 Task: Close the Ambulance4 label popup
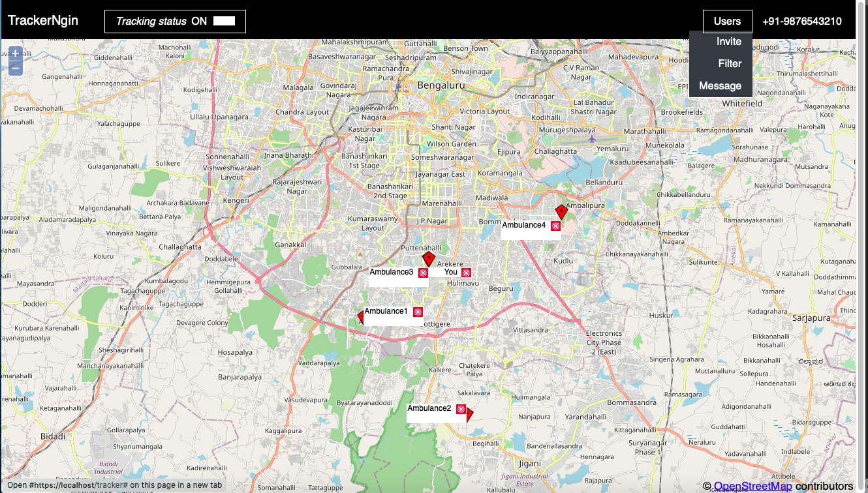click(x=555, y=226)
